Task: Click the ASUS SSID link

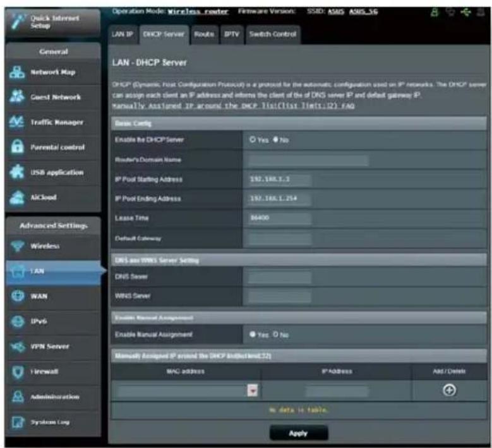Action: 336,12
